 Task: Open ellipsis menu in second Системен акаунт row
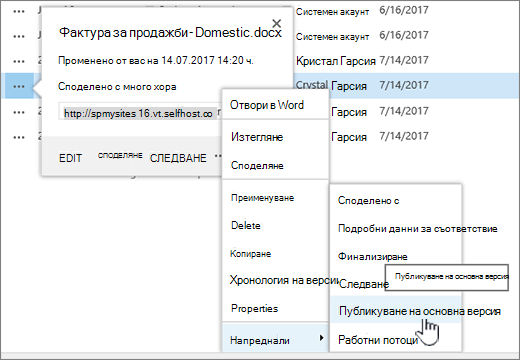point(19,36)
